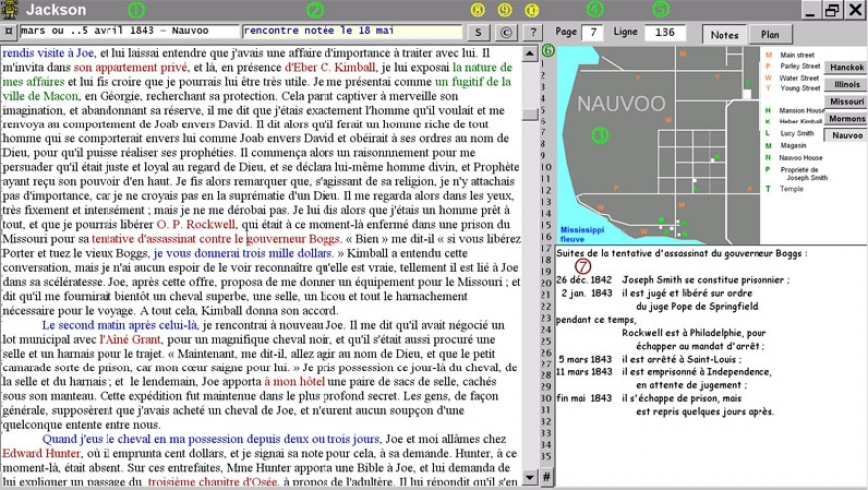Click note line 'fin mai 1843 il s'échappe de prison'
The width and height of the screenshot is (868, 490).
[650, 398]
